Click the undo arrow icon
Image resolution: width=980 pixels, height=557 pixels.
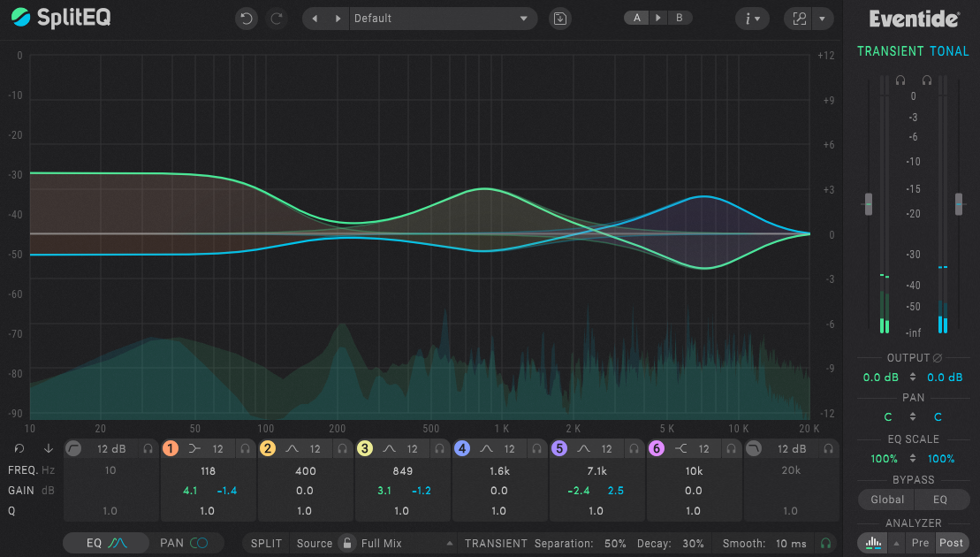tap(247, 19)
